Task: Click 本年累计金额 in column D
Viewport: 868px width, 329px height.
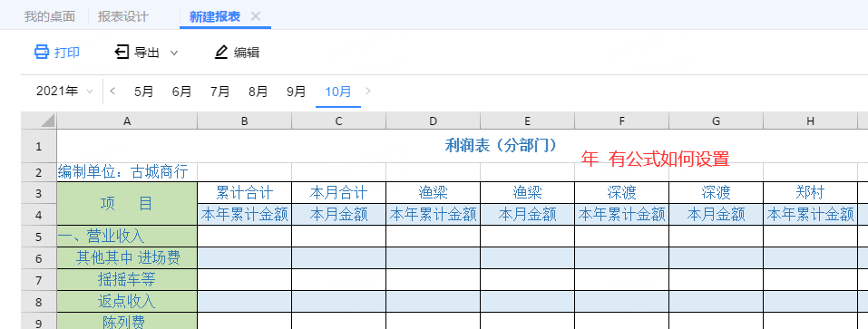Action: click(434, 215)
